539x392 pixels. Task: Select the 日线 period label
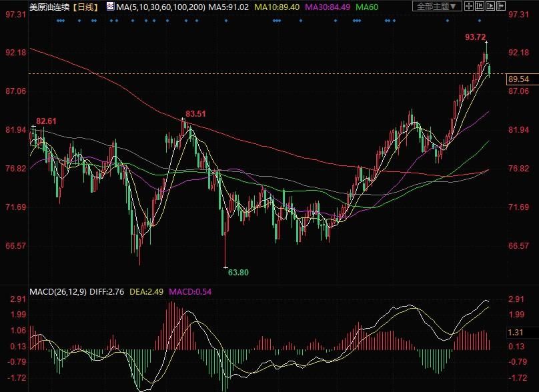coord(86,7)
